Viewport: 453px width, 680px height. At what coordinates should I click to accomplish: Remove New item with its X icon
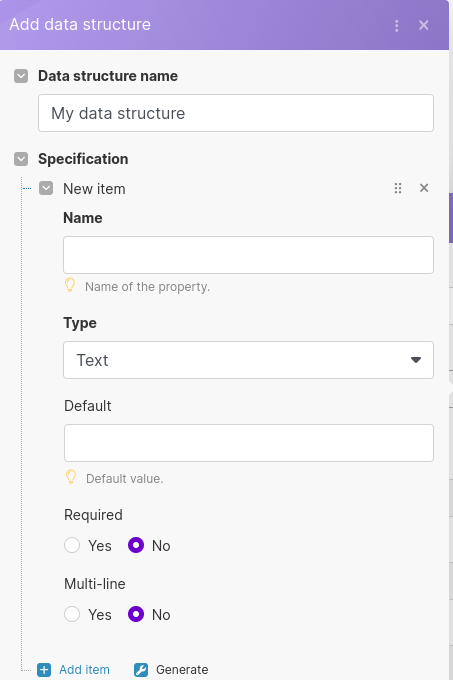point(424,188)
